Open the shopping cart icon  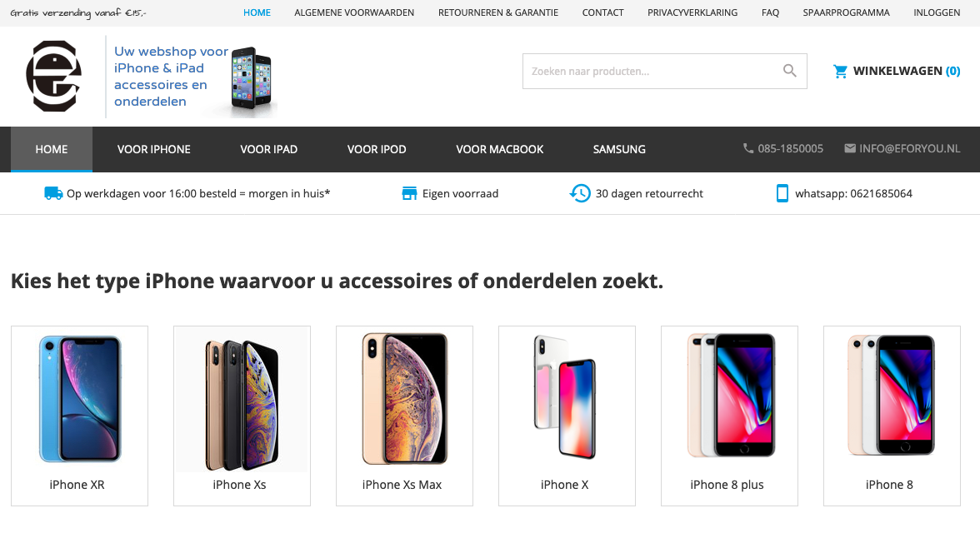pyautogui.click(x=841, y=72)
